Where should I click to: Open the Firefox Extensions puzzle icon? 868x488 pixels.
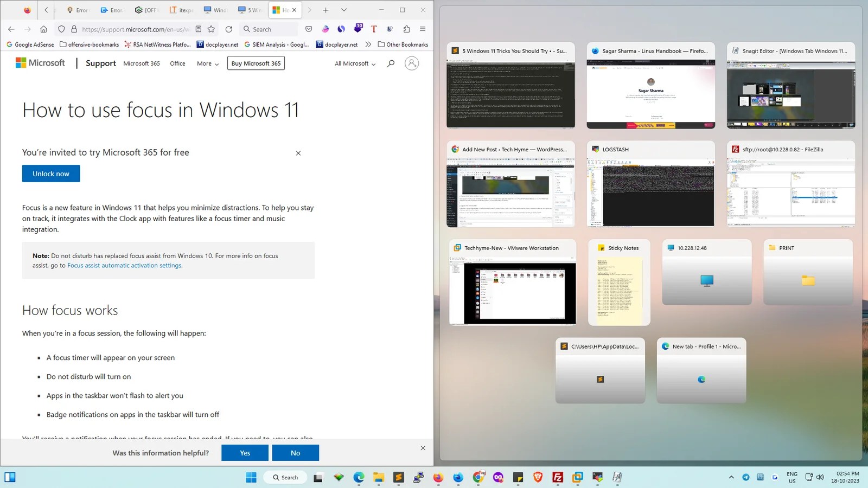tap(406, 29)
